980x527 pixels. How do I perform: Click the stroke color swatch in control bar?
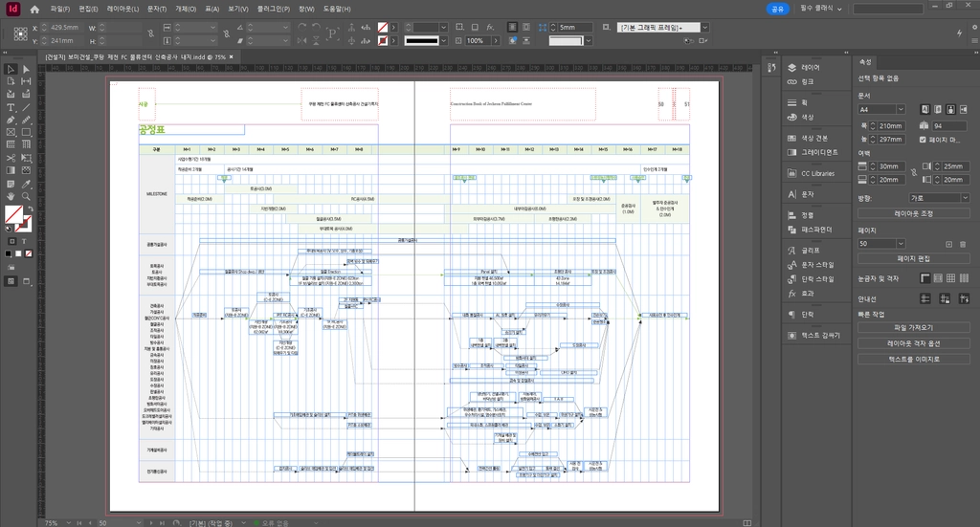pos(383,40)
